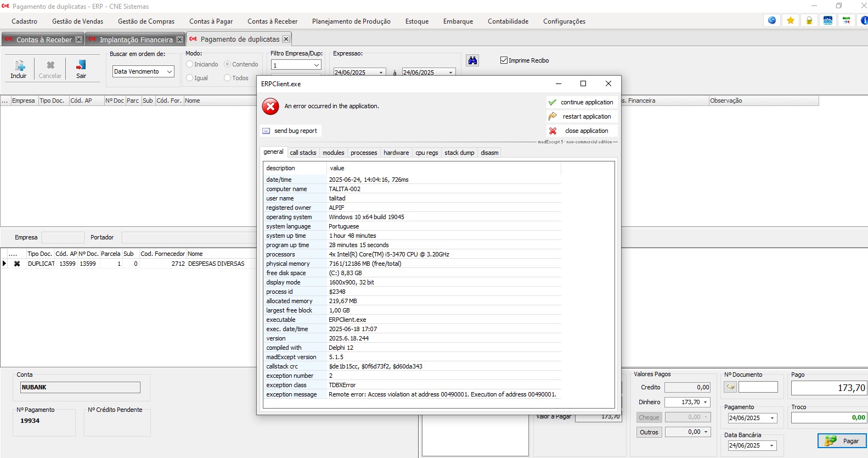The width and height of the screenshot is (868, 458).
Task: Click send bug report
Action: pyautogui.click(x=291, y=131)
